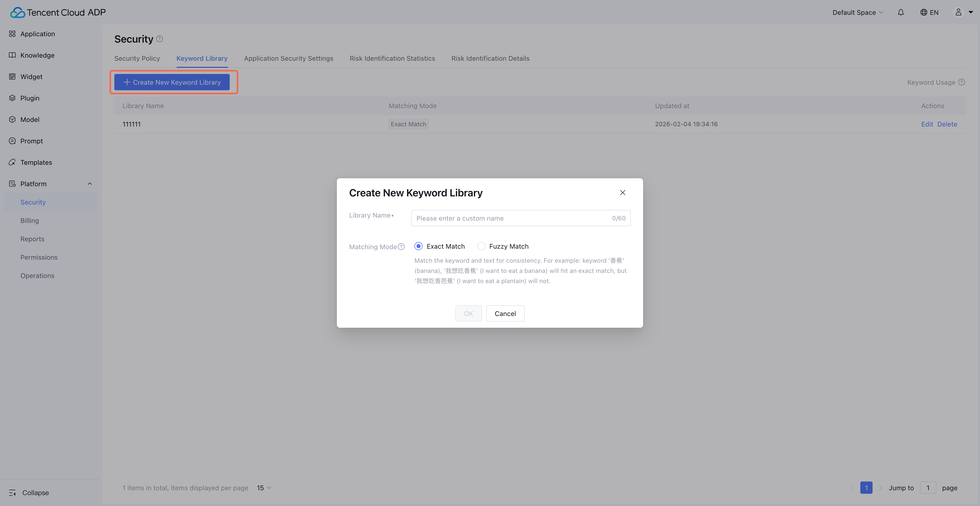Open the Default Space dropdown
Viewport: 980px width, 506px height.
pyautogui.click(x=857, y=12)
